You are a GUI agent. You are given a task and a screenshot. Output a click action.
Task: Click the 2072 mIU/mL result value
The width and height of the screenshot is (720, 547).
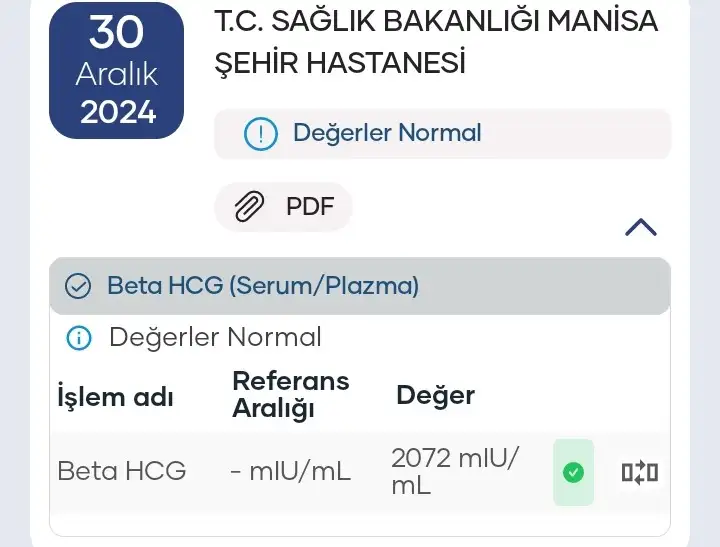point(455,471)
